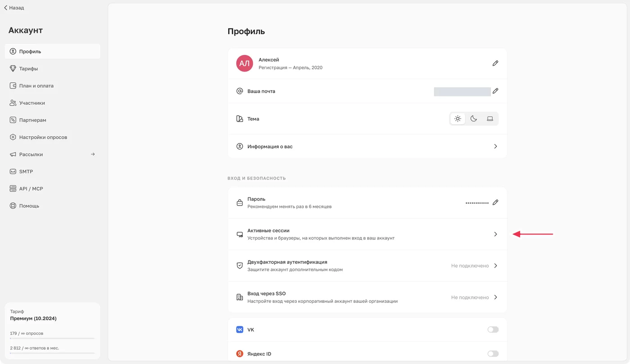The image size is (630, 364).
Task: Click Не подключено next to Двухфакторная аутентификация
Action: (x=470, y=266)
